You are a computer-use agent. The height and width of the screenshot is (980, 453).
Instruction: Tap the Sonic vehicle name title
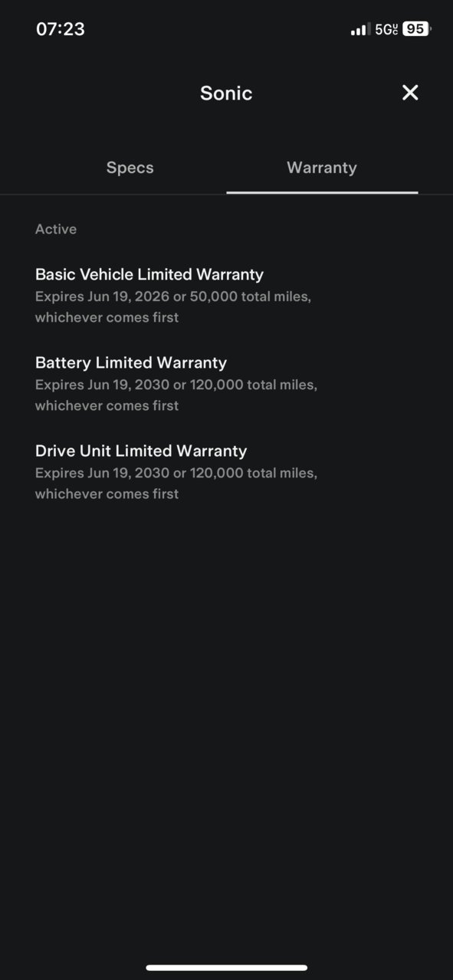click(226, 93)
